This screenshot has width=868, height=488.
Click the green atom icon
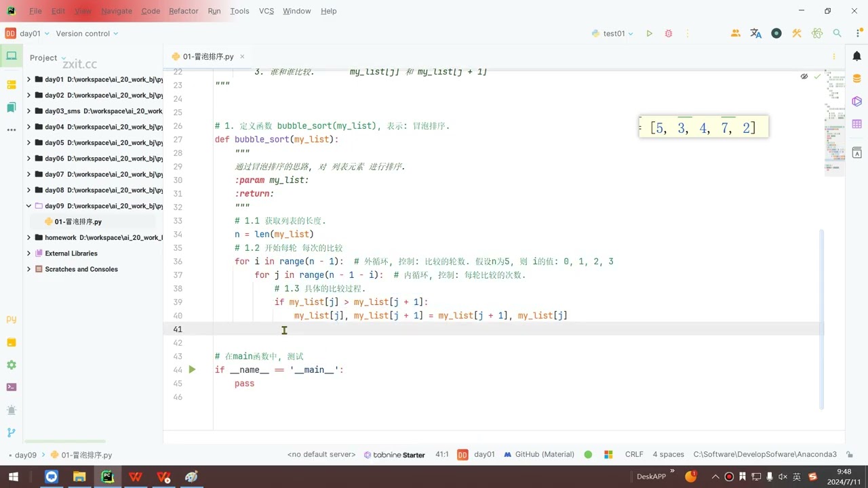817,33
